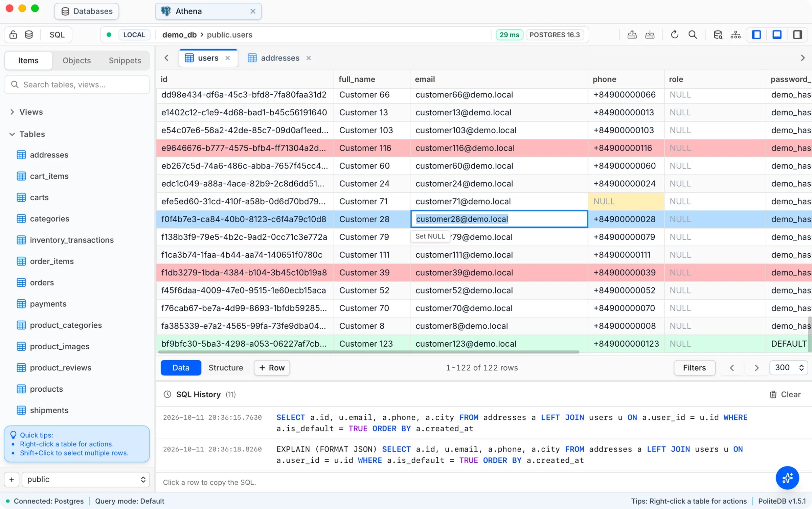Open the SQL editor button

click(57, 35)
